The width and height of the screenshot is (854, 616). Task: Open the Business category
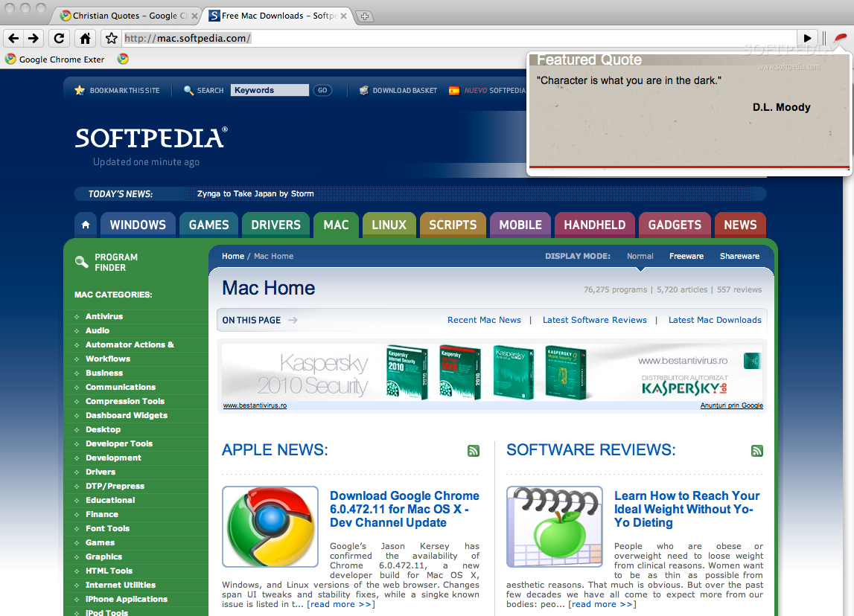click(x=104, y=373)
